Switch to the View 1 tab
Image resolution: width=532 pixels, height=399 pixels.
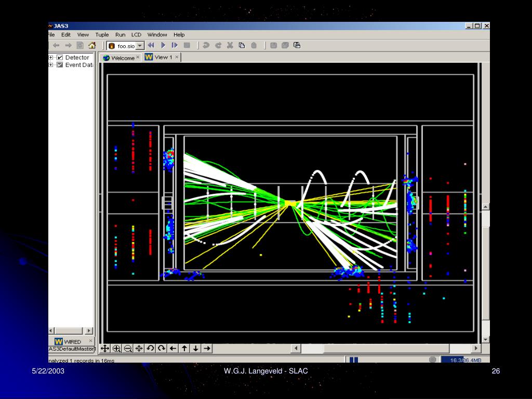pyautogui.click(x=162, y=57)
